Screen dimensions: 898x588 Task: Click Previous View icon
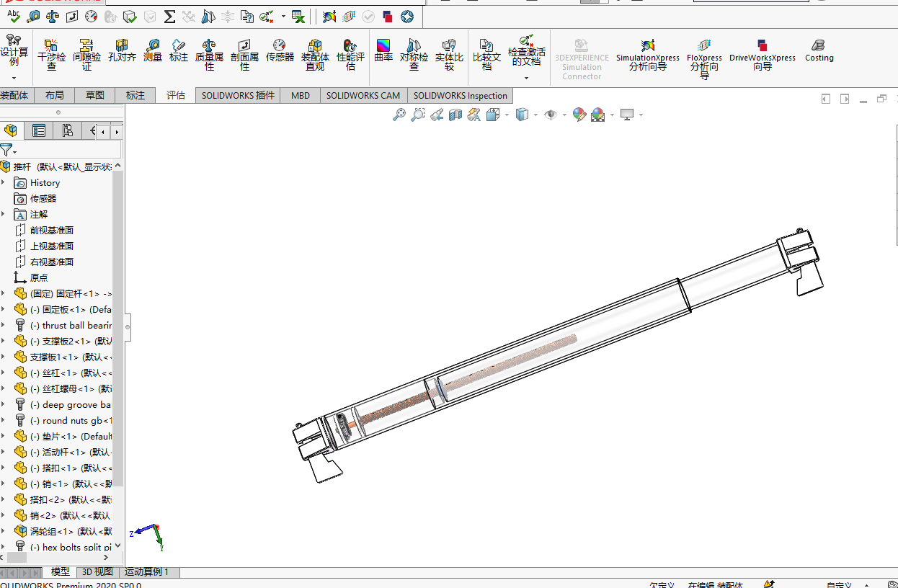coord(437,115)
